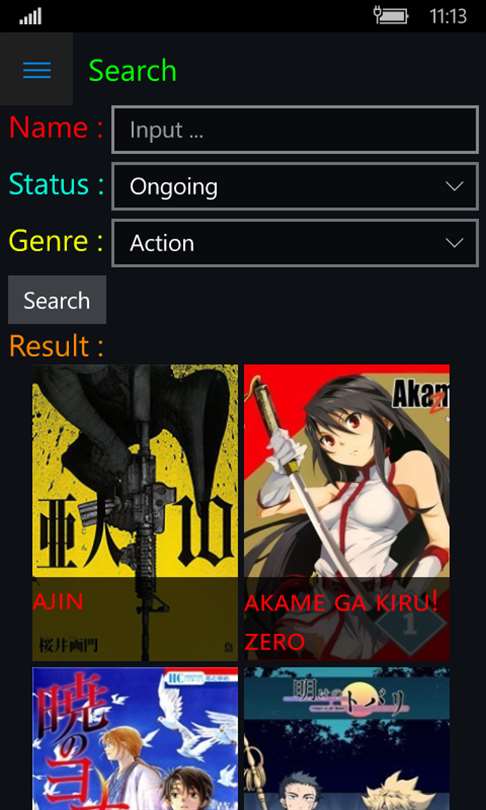Viewport: 486px width, 810px height.
Task: Open the Ajin manga cover
Action: click(135, 512)
